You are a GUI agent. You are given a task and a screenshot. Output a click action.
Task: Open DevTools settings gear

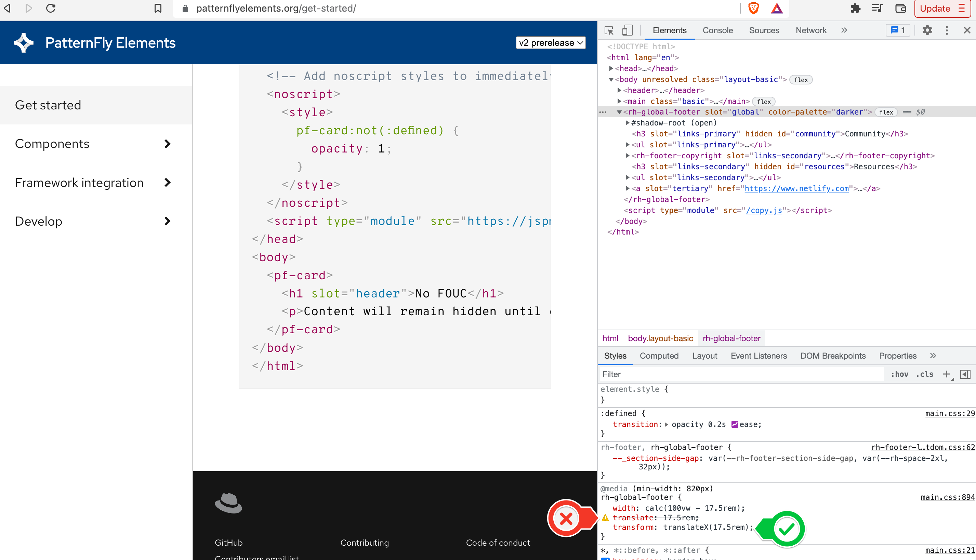[x=927, y=30]
